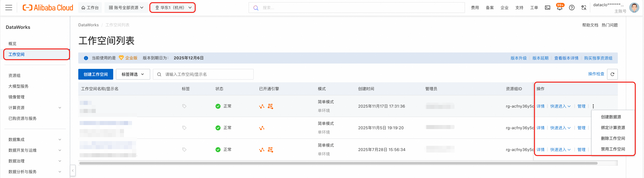644x178 pixels.
Task: Focus the workspace name search field
Action: point(203,74)
